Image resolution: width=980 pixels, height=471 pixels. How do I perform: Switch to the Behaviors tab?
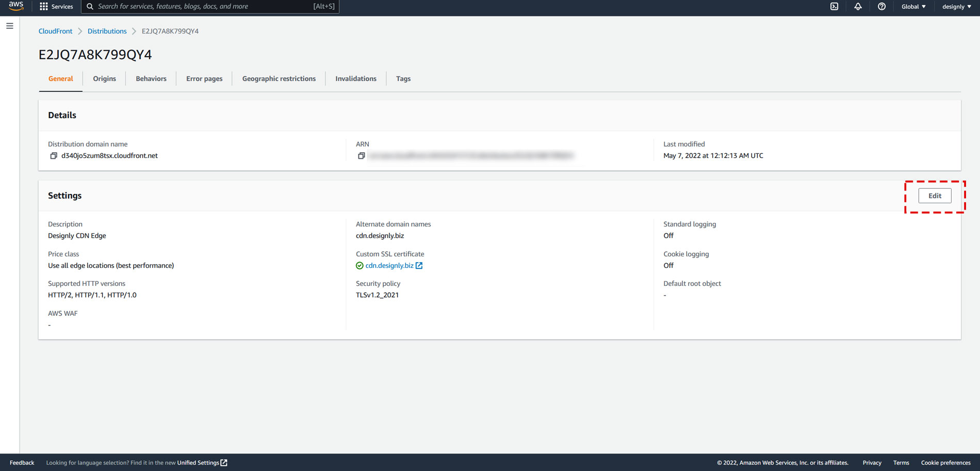(x=151, y=79)
